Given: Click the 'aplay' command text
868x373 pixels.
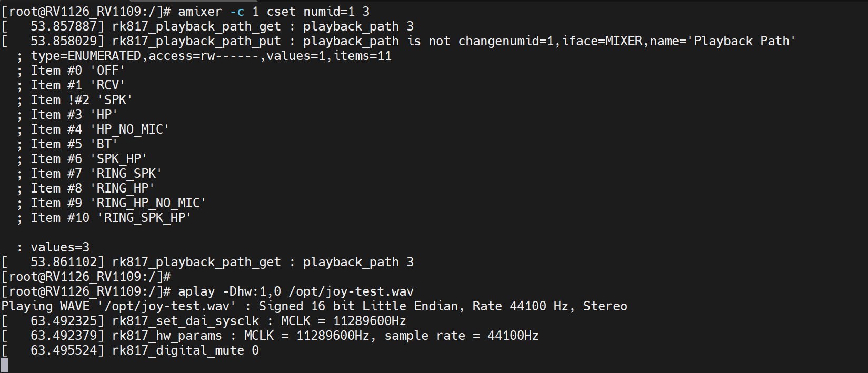Looking at the screenshot, I should 196,291.
